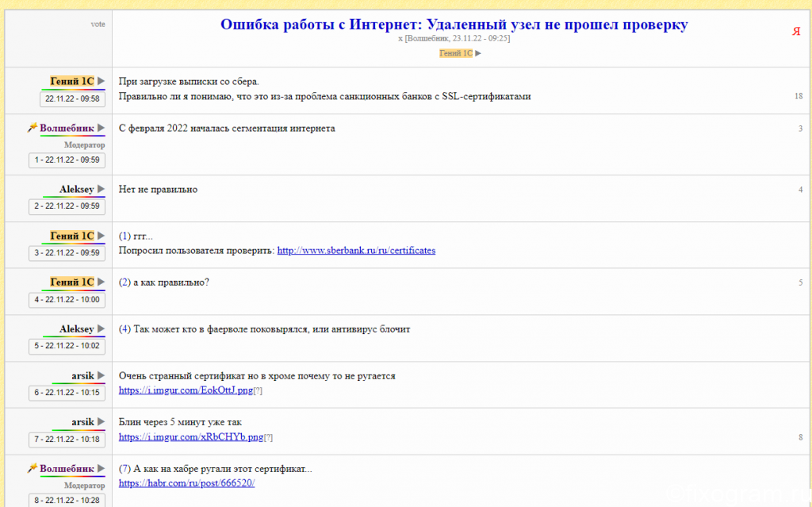
Task: Click the Волшебник author name in post 8
Action: click(x=67, y=468)
